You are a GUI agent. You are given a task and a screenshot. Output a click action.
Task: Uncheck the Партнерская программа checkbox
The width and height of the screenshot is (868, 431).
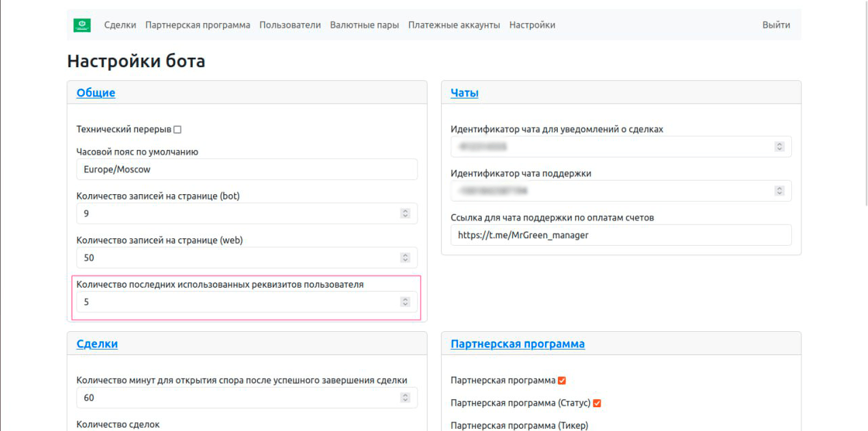(562, 381)
